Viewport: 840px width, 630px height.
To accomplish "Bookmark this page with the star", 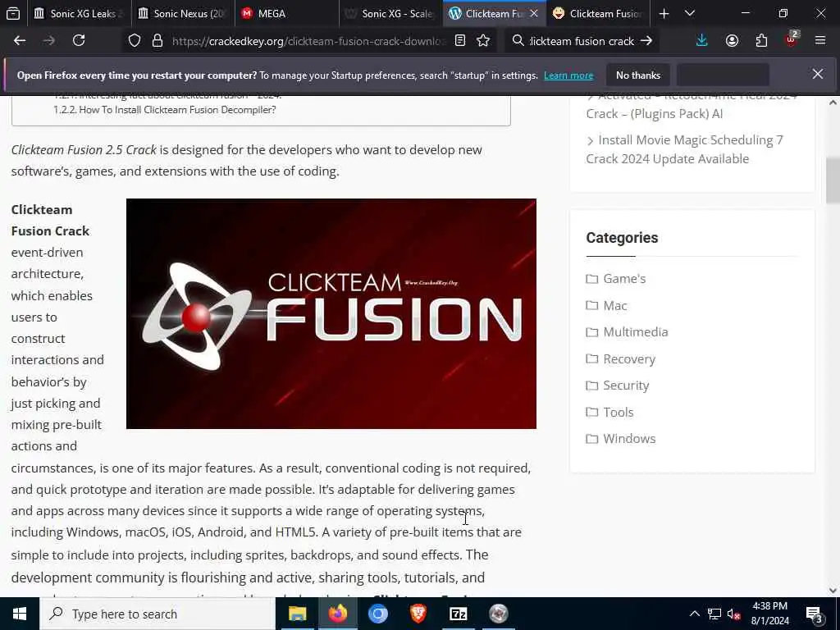I will coord(483,41).
